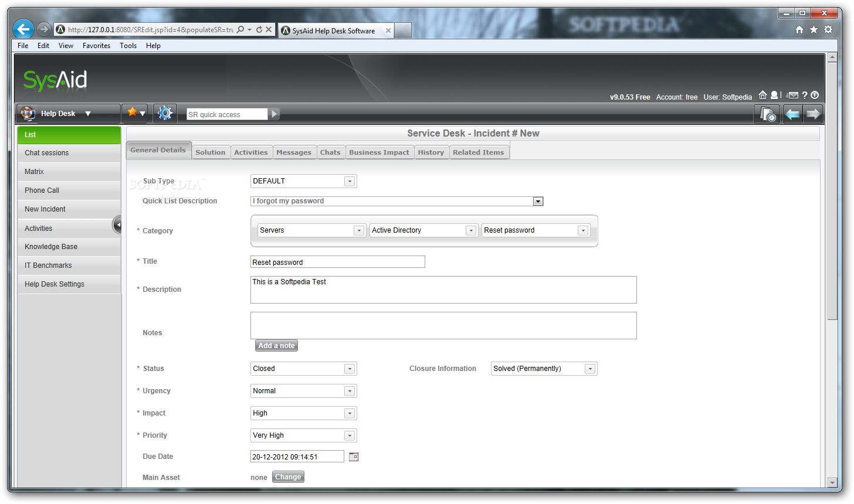Open browser home icon
This screenshot has width=854, height=504.
[799, 29]
